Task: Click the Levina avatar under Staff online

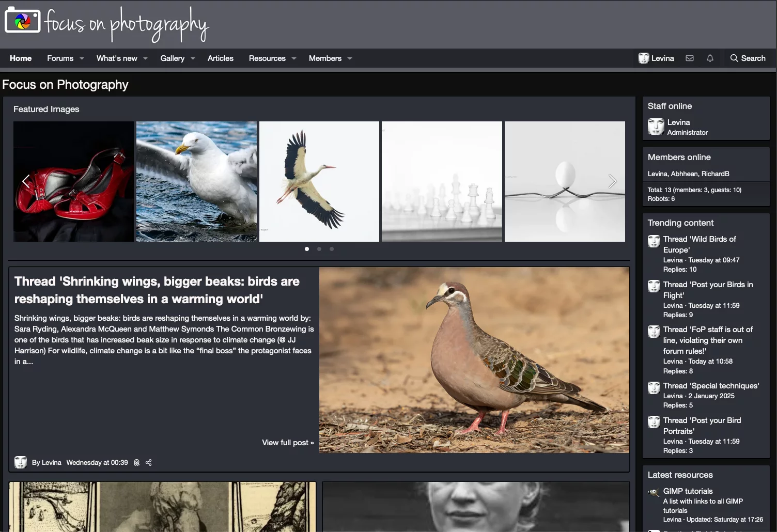Action: [x=656, y=127]
